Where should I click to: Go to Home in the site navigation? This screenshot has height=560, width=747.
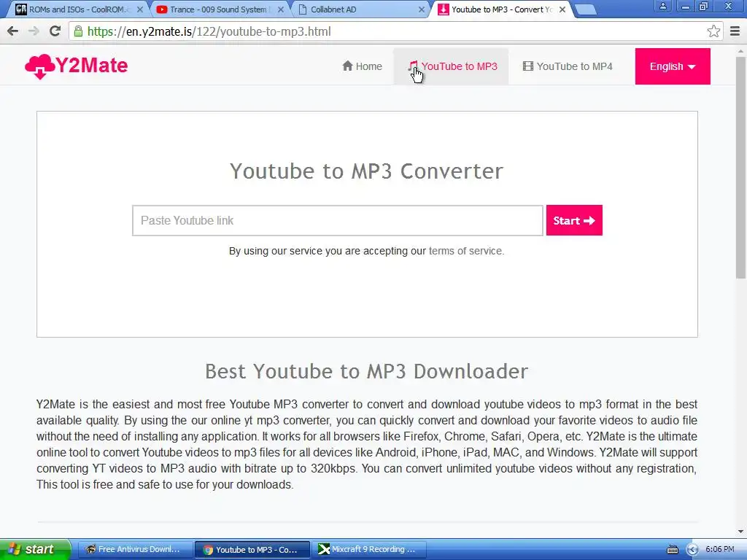(362, 66)
